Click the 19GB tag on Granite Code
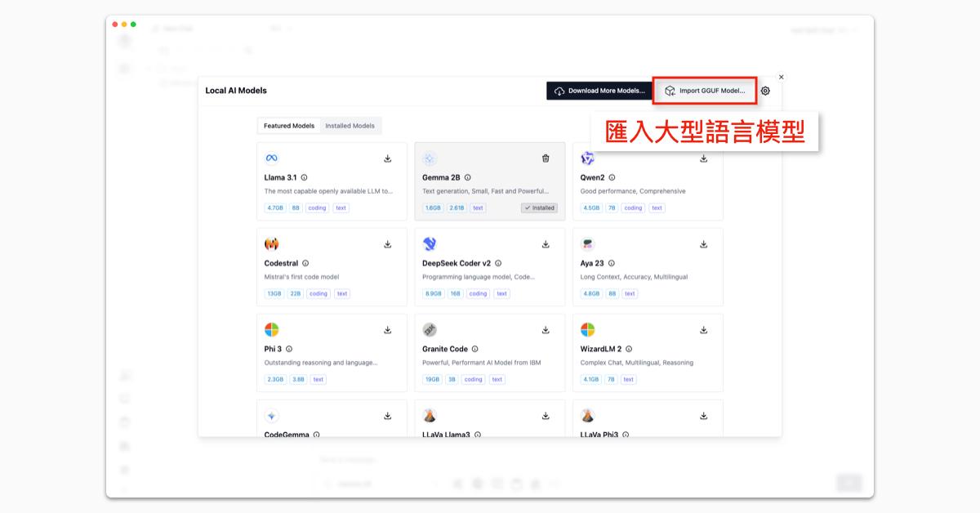The width and height of the screenshot is (980, 513). coord(432,380)
